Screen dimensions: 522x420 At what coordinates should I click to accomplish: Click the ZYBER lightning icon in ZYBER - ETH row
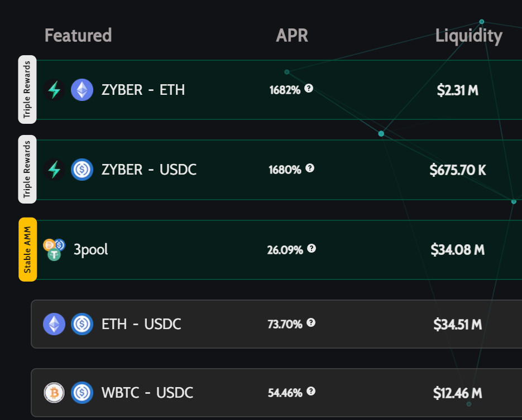(x=54, y=90)
